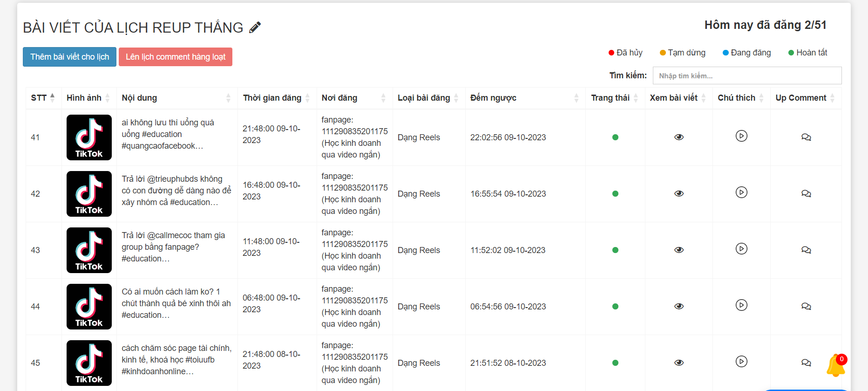Click 'Thêm bài viết cho lịch' button
Screen dimensions: 868x391
tap(70, 57)
